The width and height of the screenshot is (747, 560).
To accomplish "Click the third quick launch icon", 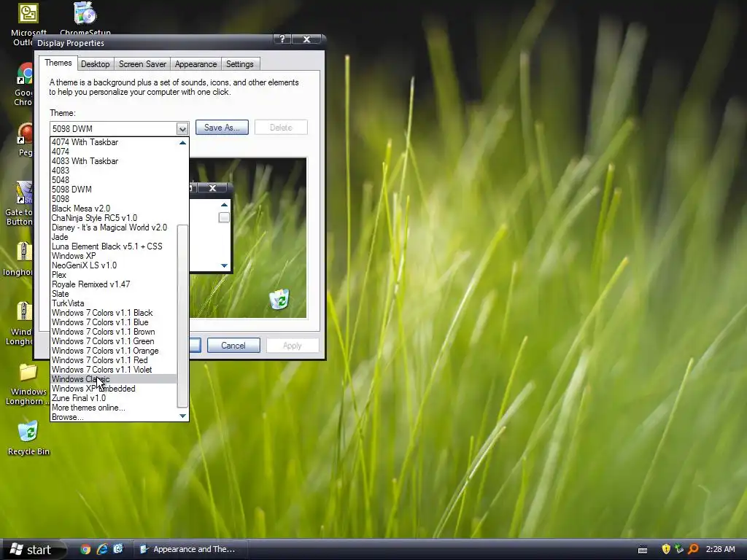I will click(118, 549).
